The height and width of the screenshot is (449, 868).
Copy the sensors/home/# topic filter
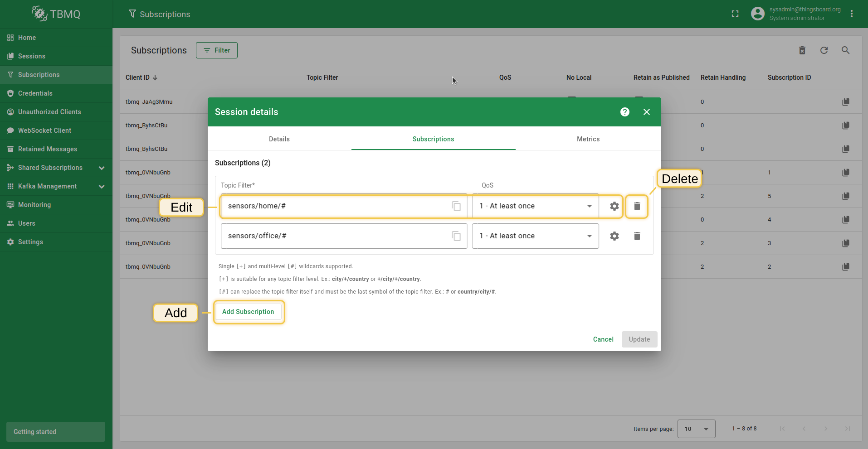456,206
